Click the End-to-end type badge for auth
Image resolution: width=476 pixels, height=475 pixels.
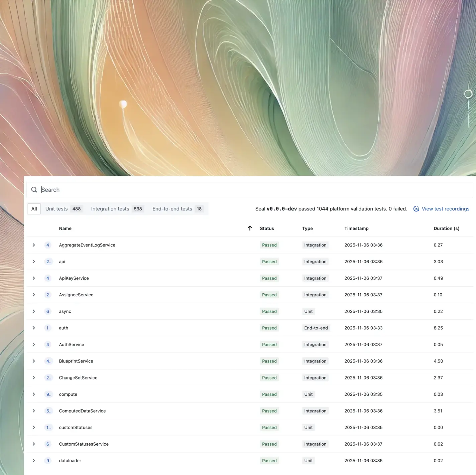(x=316, y=328)
